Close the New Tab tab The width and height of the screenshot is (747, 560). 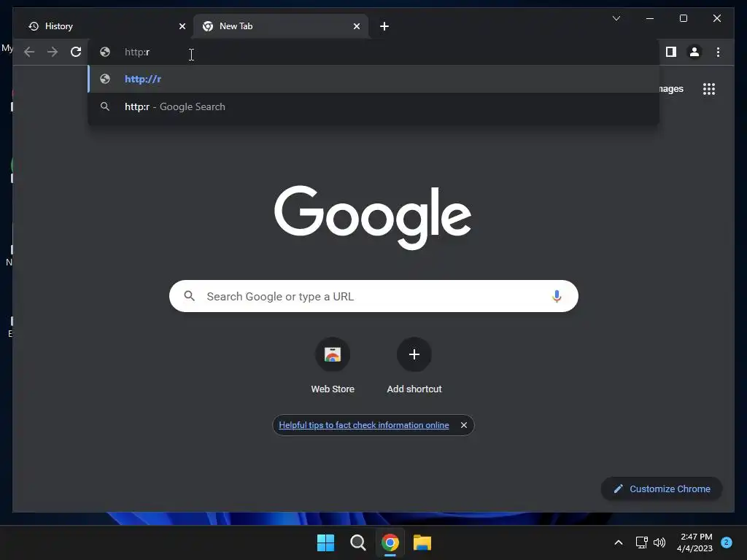point(356,26)
